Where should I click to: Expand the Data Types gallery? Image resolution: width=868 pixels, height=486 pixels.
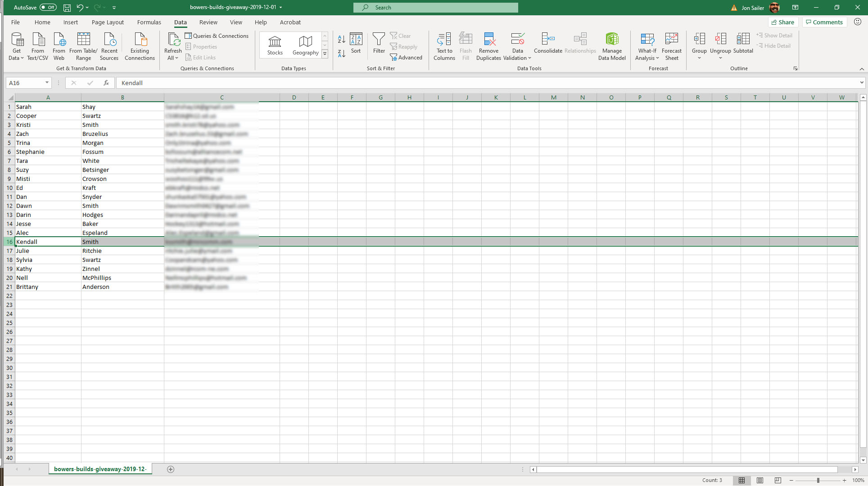325,54
